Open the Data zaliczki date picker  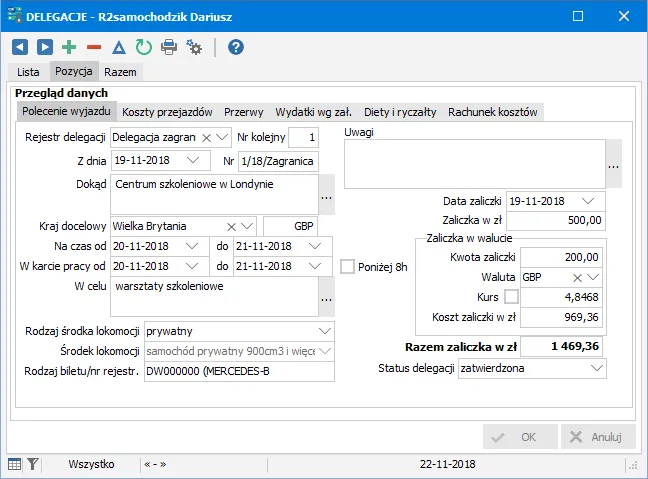tap(586, 200)
